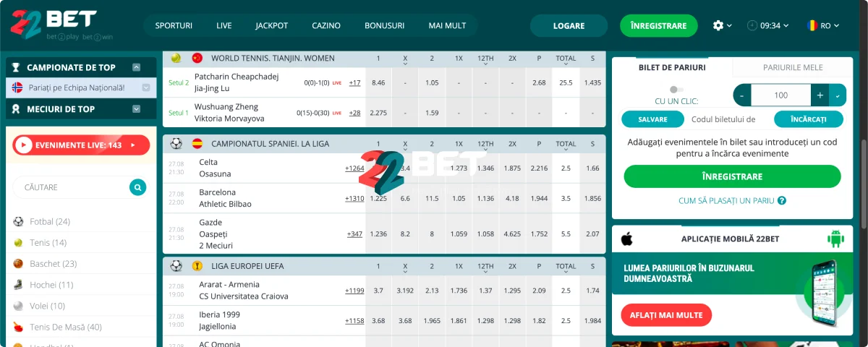Click the search magnifier button
The image size is (868, 347).
pyautogui.click(x=137, y=187)
